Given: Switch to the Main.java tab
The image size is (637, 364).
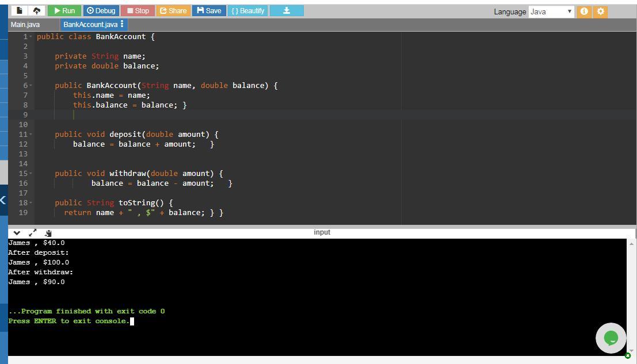Looking at the screenshot, I should (x=25, y=24).
